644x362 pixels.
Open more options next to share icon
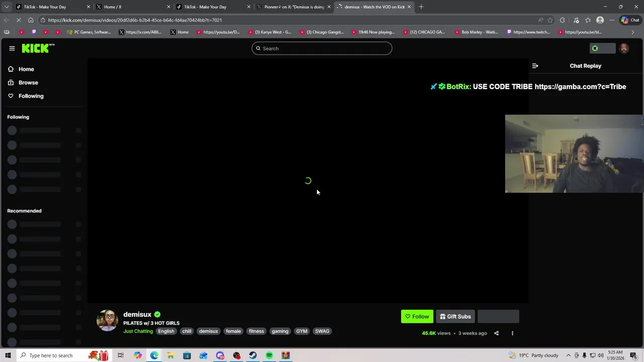coord(512,333)
